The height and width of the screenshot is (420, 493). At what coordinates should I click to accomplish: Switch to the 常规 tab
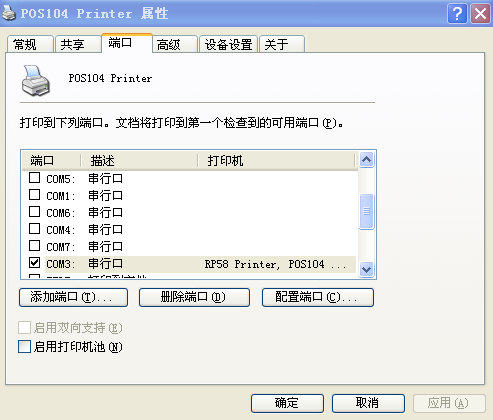[30, 44]
